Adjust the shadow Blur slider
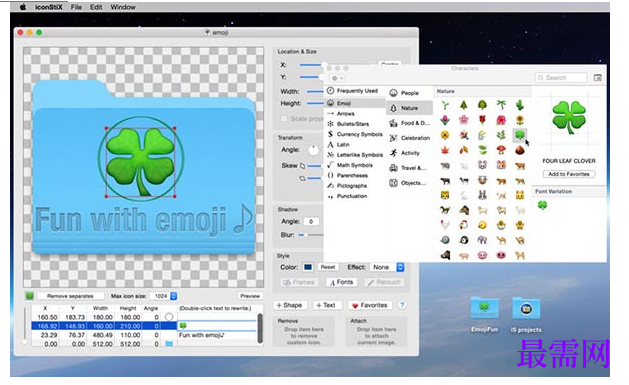Screen dimensions: 629x385 coord(310,235)
